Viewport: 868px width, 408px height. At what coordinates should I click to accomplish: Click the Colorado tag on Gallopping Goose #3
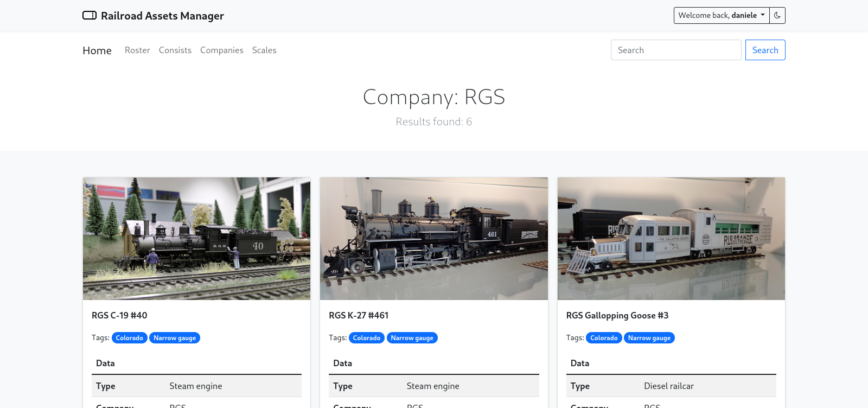click(x=604, y=338)
